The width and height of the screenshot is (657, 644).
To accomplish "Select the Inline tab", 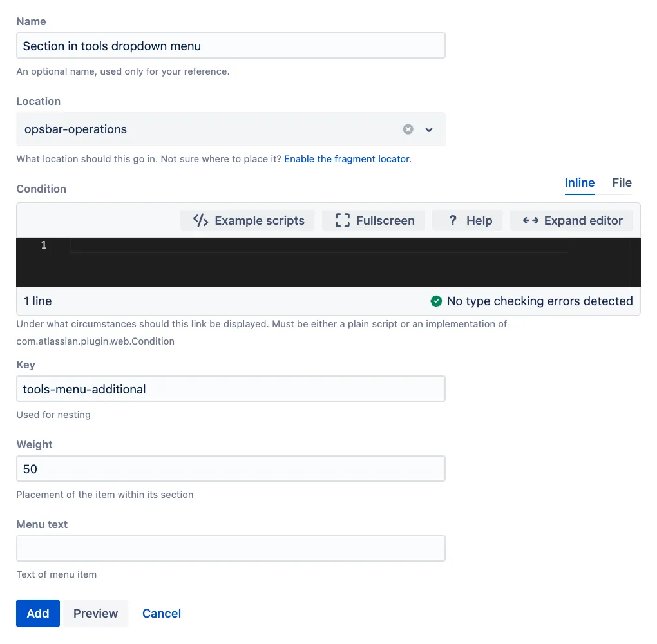I will pos(580,183).
